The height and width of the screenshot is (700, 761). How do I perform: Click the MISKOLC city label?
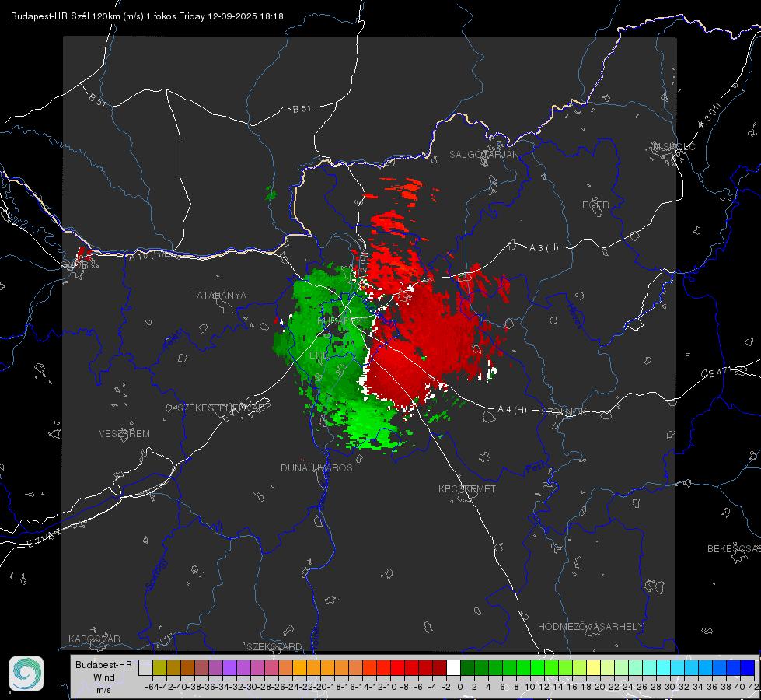[x=674, y=146]
